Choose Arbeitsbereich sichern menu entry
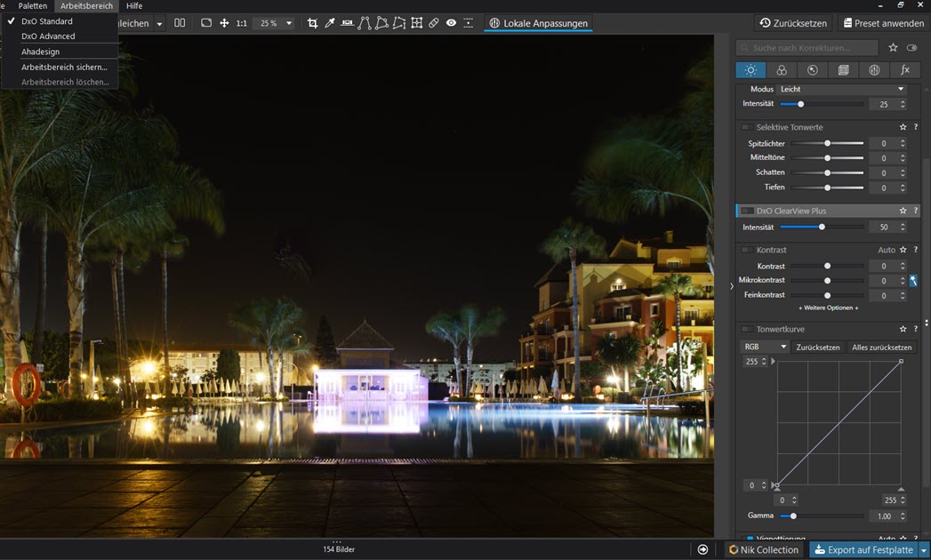This screenshot has width=931, height=560. (64, 67)
